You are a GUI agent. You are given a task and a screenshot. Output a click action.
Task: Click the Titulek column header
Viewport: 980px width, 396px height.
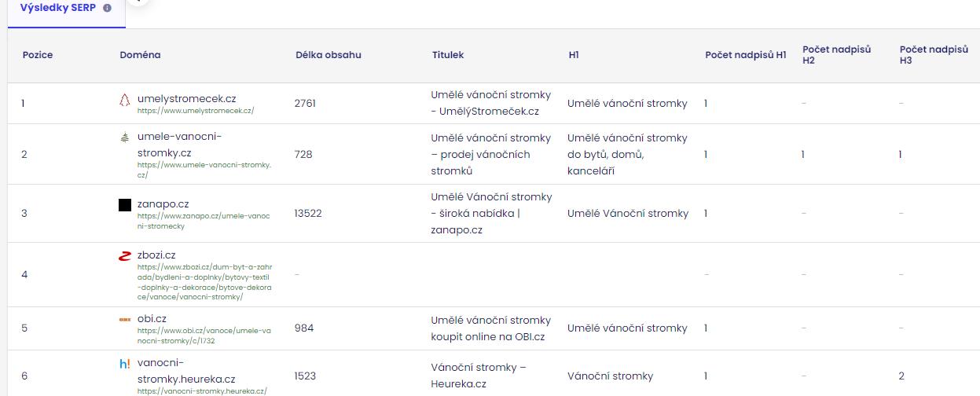click(x=448, y=55)
